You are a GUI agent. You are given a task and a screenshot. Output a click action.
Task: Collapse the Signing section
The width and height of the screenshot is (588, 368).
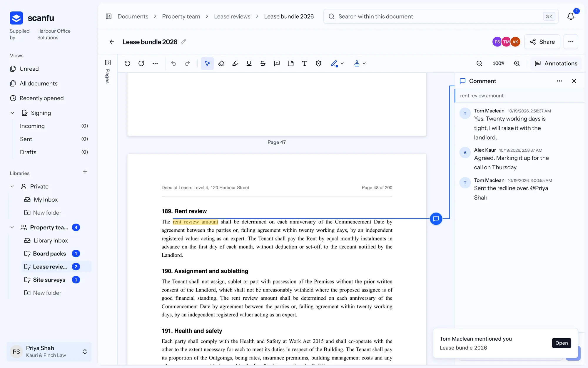pos(12,113)
